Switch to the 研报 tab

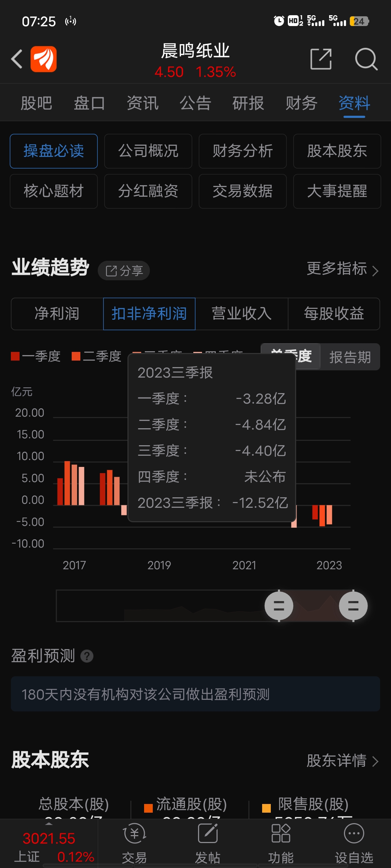[x=248, y=103]
